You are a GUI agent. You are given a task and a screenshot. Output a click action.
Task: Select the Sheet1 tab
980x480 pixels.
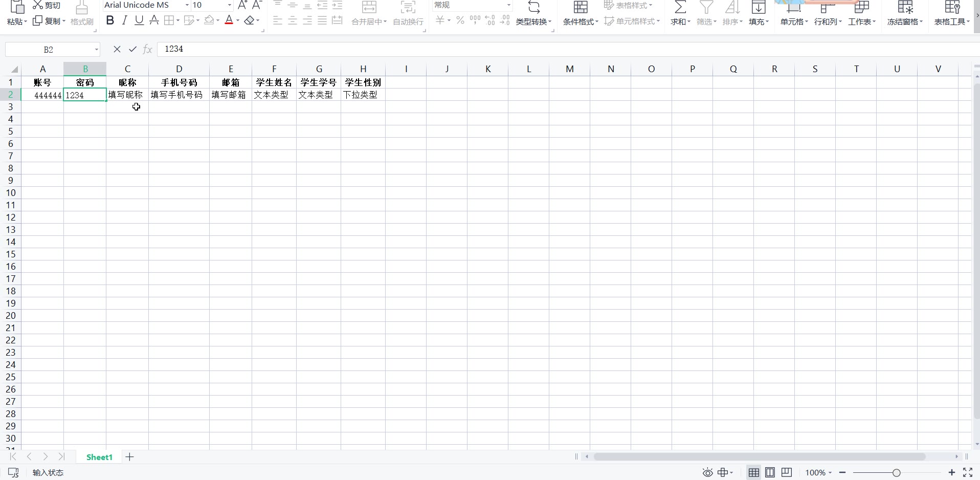[x=99, y=457]
